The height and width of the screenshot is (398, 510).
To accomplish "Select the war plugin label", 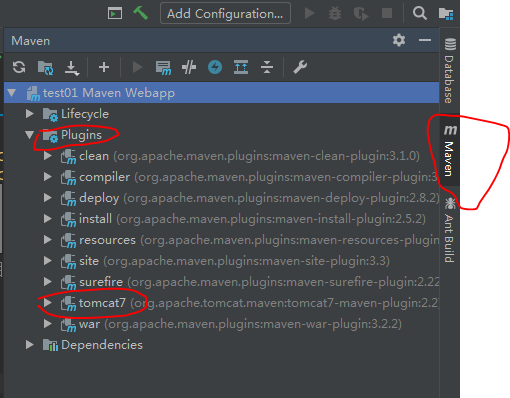I will click(89, 324).
